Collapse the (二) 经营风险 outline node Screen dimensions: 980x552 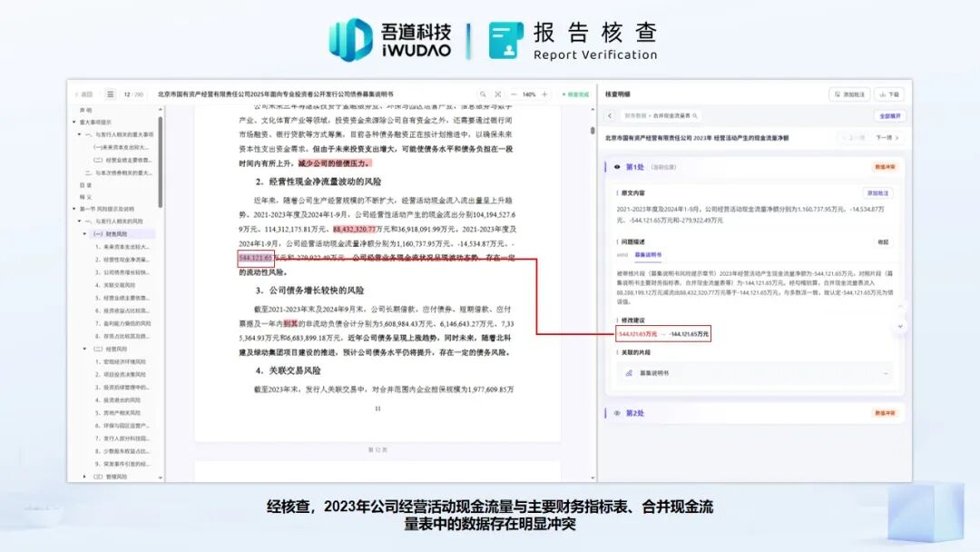pyautogui.click(x=85, y=349)
